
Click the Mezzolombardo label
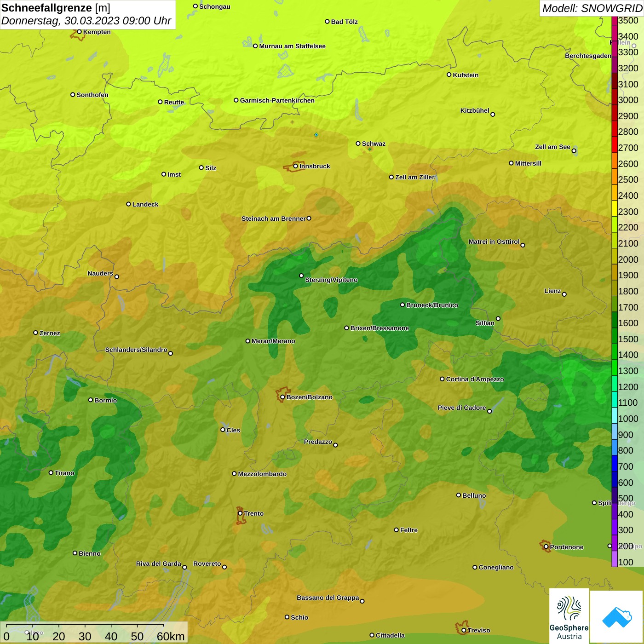262,474
